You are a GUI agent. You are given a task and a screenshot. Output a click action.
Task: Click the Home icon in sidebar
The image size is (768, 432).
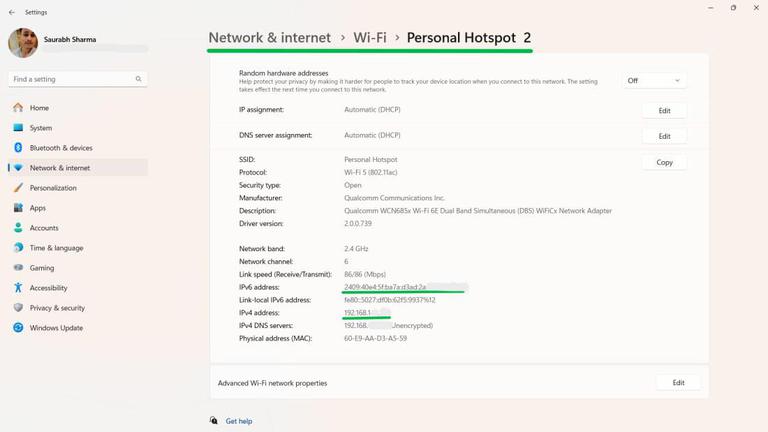pos(18,108)
